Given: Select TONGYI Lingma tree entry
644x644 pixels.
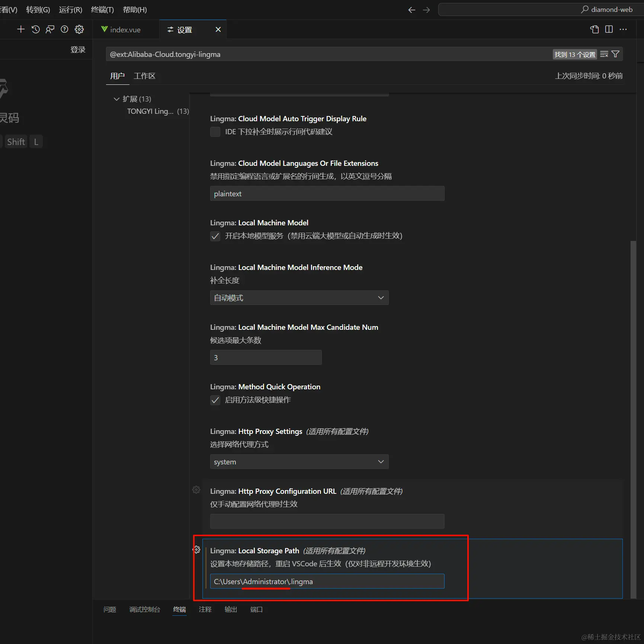Looking at the screenshot, I should tap(158, 111).
